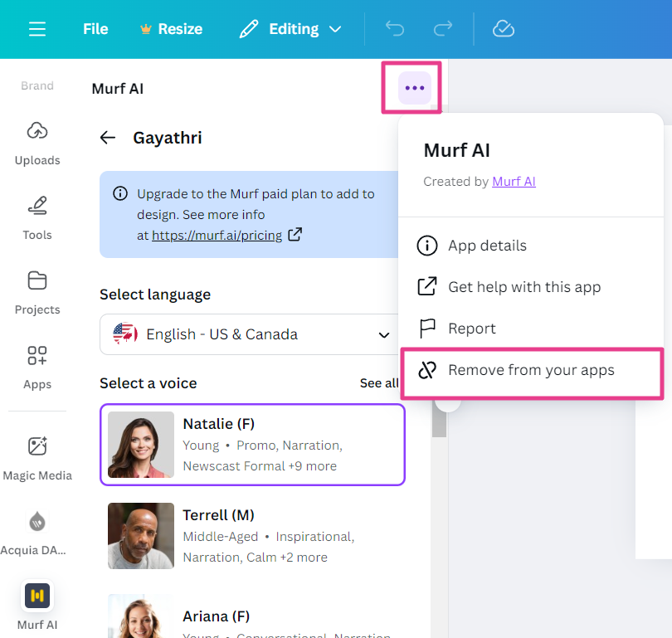Click Natalie's voice thumbnail photo

tap(141, 445)
